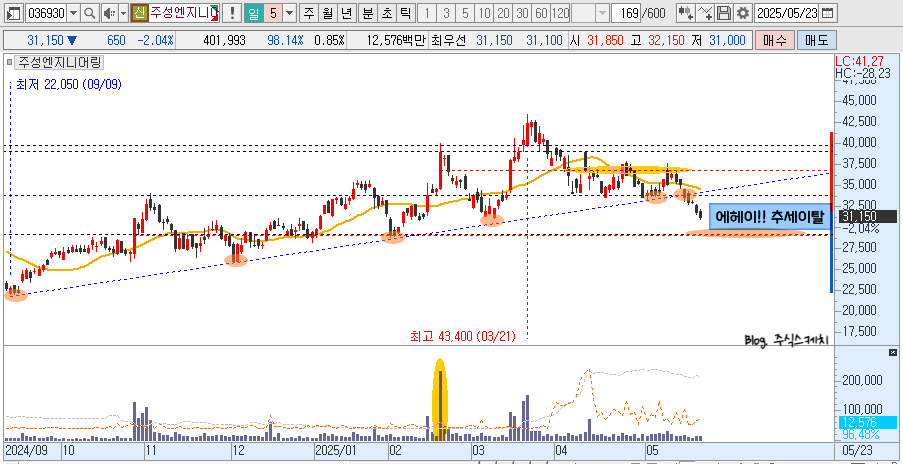903x464 pixels.
Task: Click the 최우선 bid price 31,100
Action: point(544,40)
